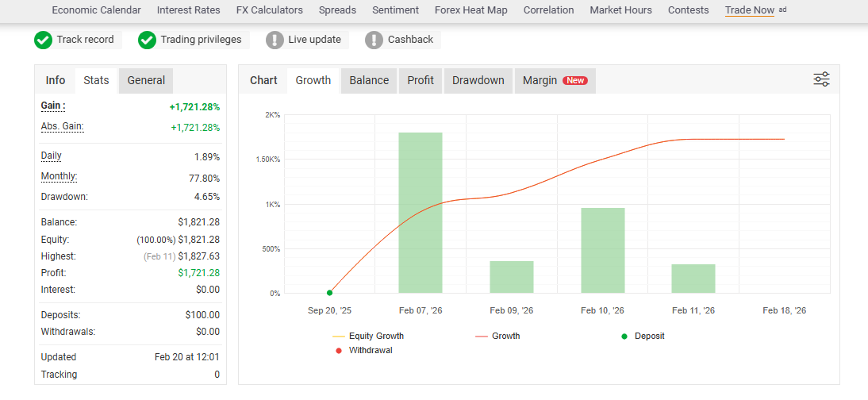Click the Cashback exclamation icon

(374, 40)
